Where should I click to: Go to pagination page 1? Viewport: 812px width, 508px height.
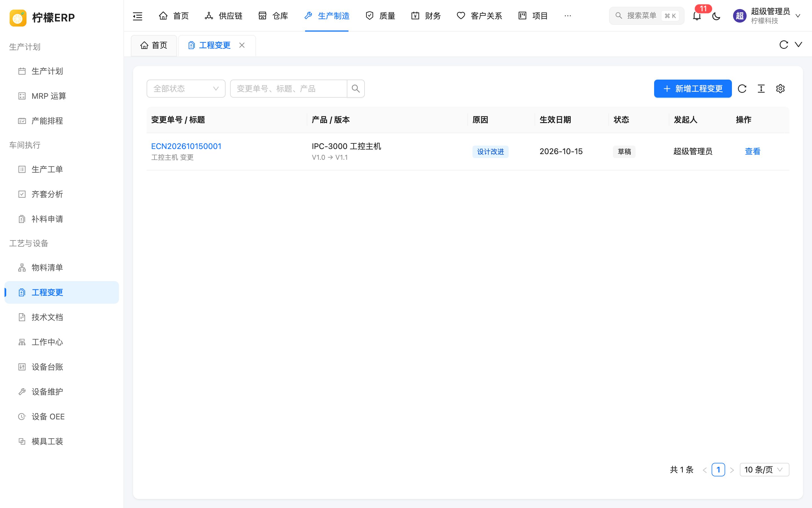718,470
